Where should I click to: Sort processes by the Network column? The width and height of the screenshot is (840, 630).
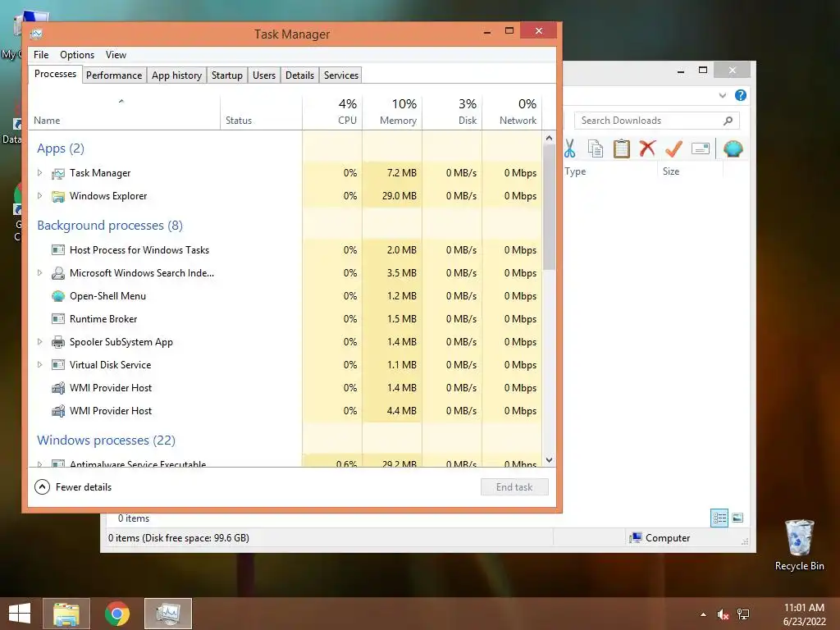(512, 112)
